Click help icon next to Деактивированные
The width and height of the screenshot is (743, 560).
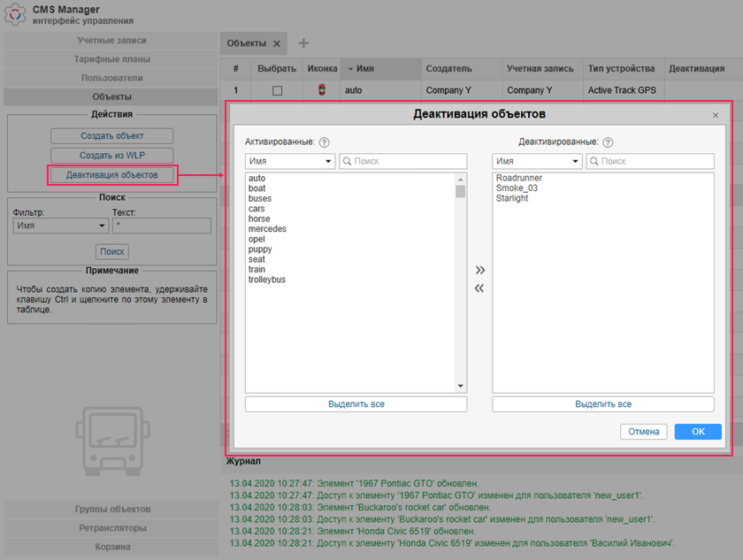(x=608, y=142)
